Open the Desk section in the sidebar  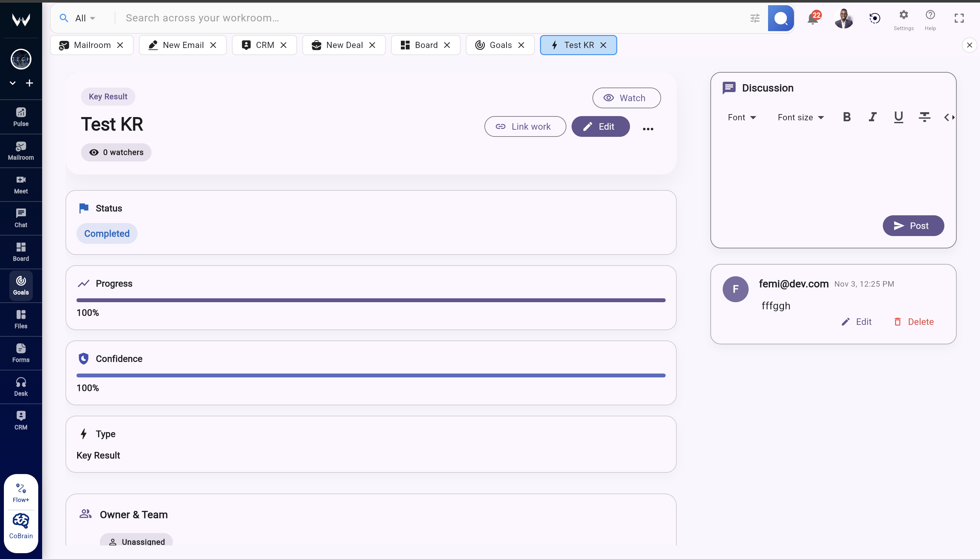(x=21, y=386)
